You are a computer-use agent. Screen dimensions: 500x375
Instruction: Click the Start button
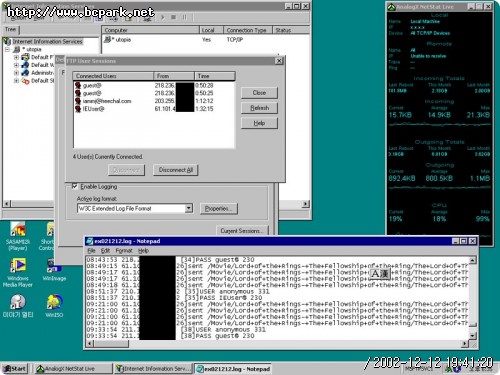[15, 369]
